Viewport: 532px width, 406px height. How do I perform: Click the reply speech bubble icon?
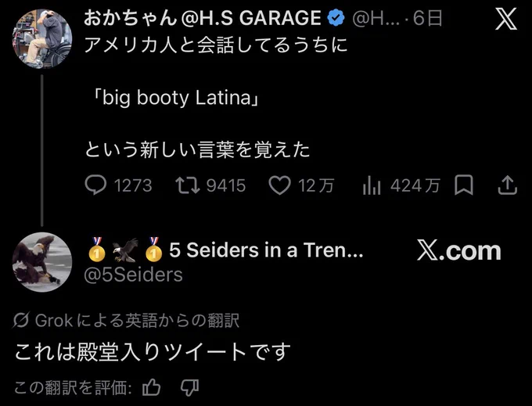(x=95, y=185)
